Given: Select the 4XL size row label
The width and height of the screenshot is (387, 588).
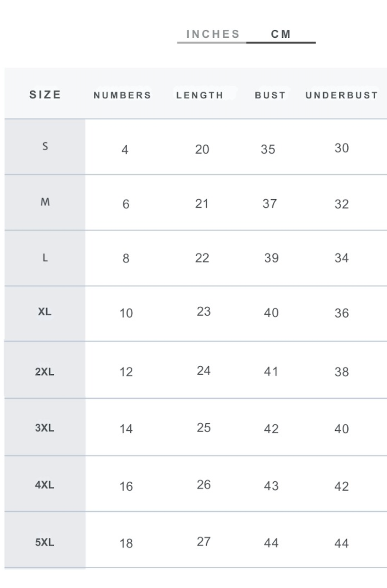Looking at the screenshot, I should [45, 485].
